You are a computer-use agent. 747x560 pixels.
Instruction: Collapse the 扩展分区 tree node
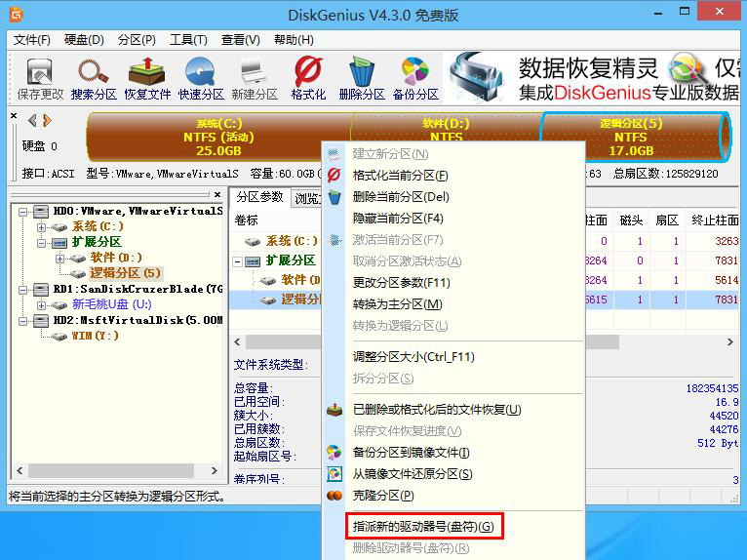[42, 243]
